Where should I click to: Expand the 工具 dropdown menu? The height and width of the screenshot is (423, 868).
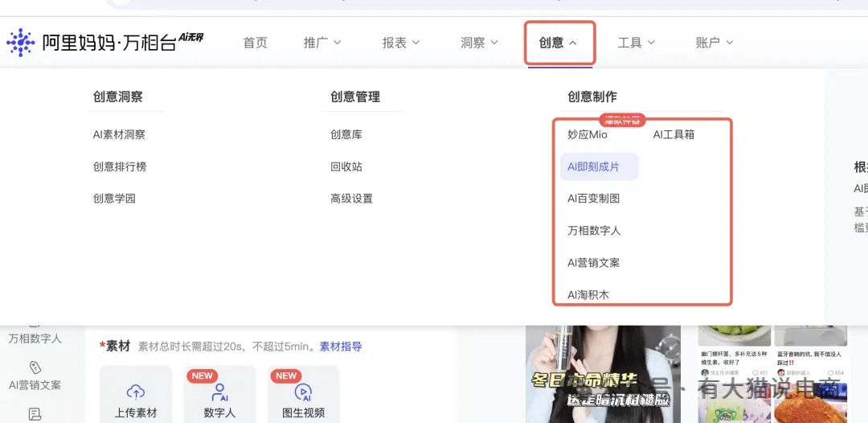[x=636, y=43]
